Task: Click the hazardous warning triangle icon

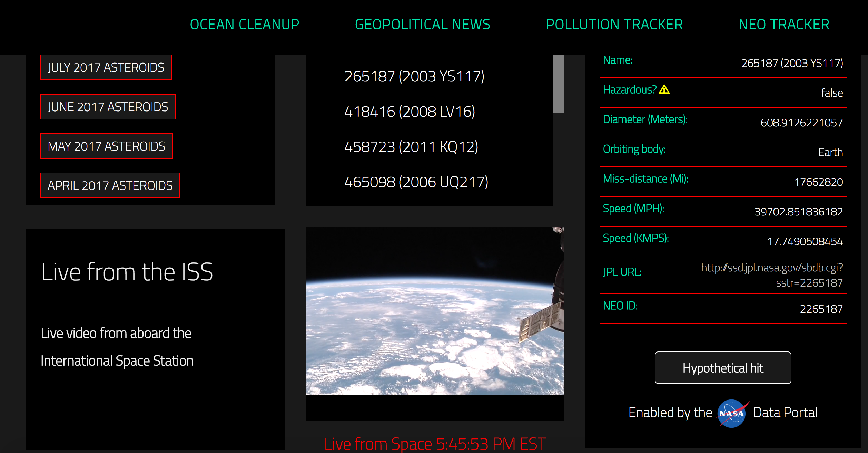Action: click(x=664, y=90)
